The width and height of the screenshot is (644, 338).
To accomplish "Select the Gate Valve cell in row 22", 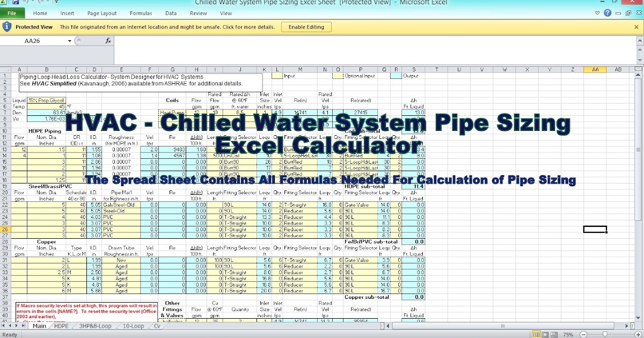I will 361,205.
